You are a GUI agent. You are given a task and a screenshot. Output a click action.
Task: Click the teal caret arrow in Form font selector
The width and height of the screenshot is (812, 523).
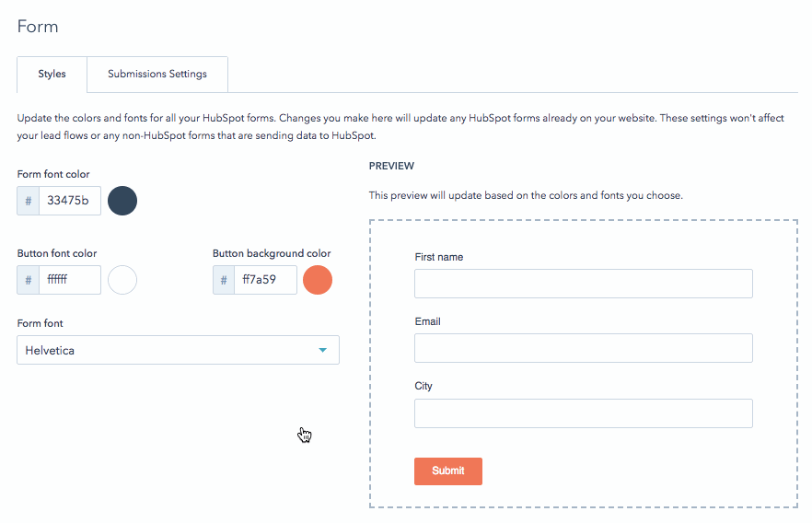pos(322,350)
